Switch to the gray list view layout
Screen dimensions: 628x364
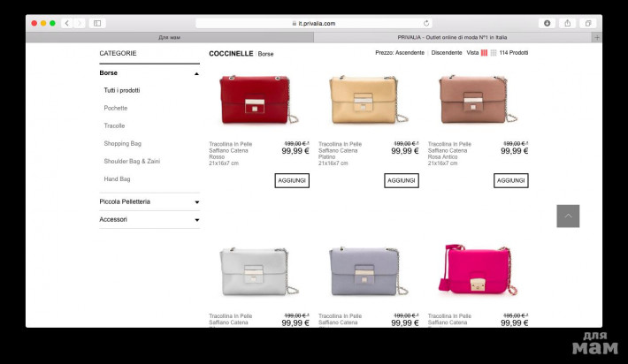pos(494,53)
